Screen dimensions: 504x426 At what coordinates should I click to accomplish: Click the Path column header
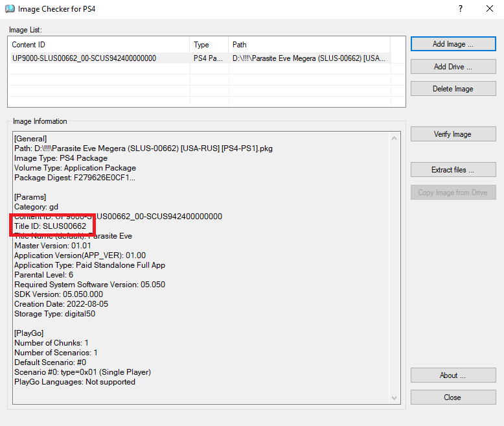310,45
